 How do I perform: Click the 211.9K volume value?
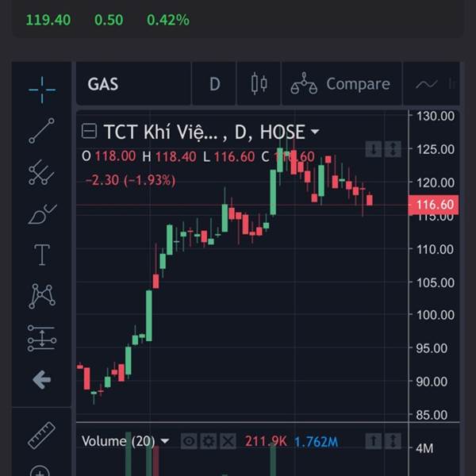(266, 441)
